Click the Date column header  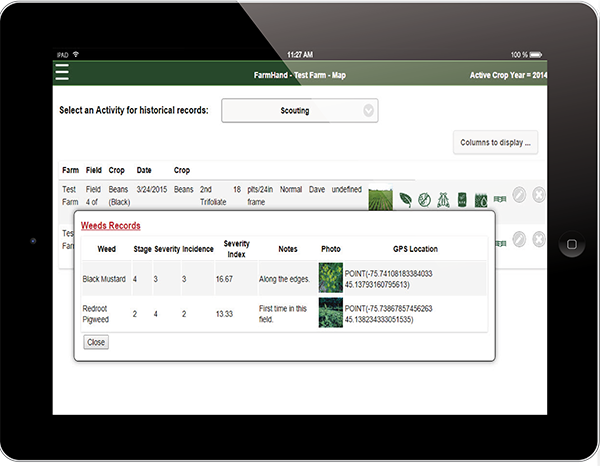point(144,170)
